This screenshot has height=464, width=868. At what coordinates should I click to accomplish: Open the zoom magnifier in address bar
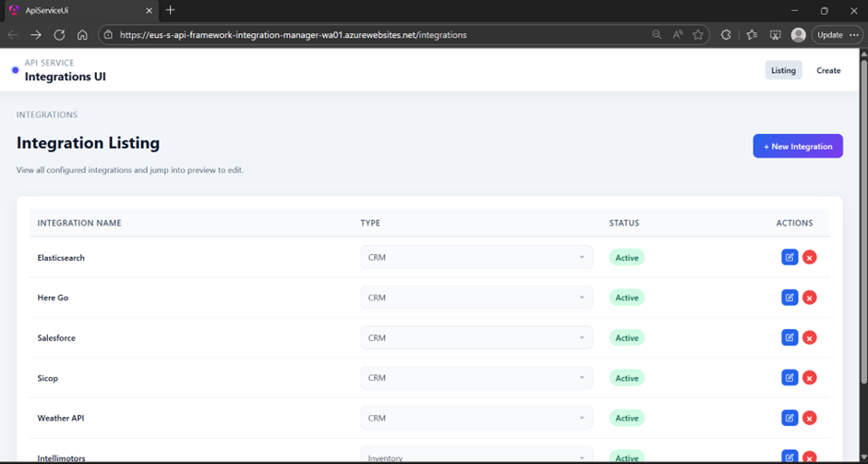[x=657, y=34]
